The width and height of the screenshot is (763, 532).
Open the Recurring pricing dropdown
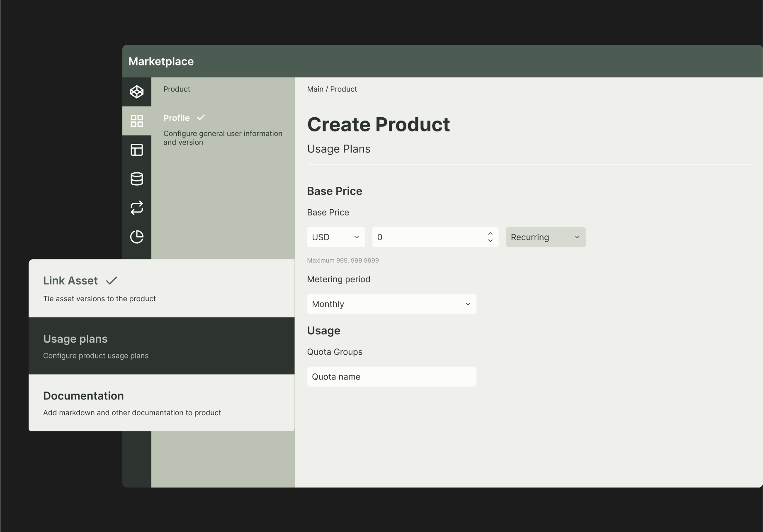pyautogui.click(x=545, y=237)
